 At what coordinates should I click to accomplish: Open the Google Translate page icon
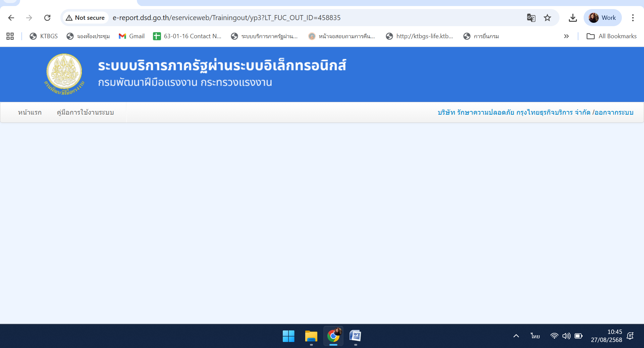pyautogui.click(x=531, y=18)
